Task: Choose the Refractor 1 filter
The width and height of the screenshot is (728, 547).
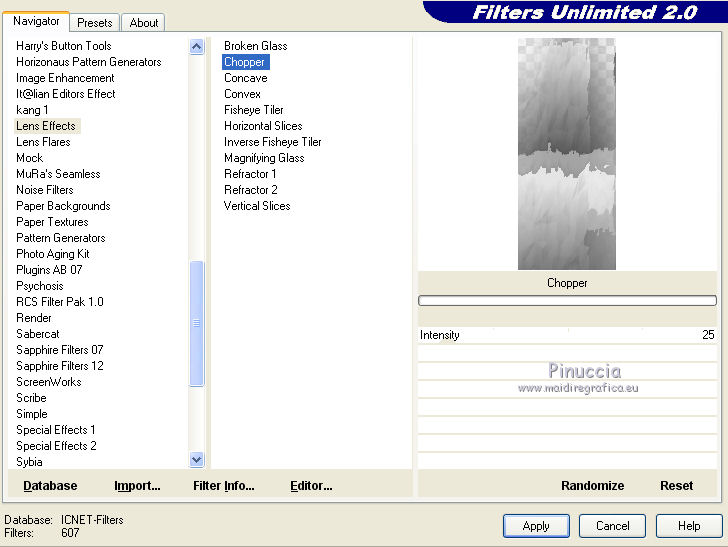Action: click(x=250, y=174)
